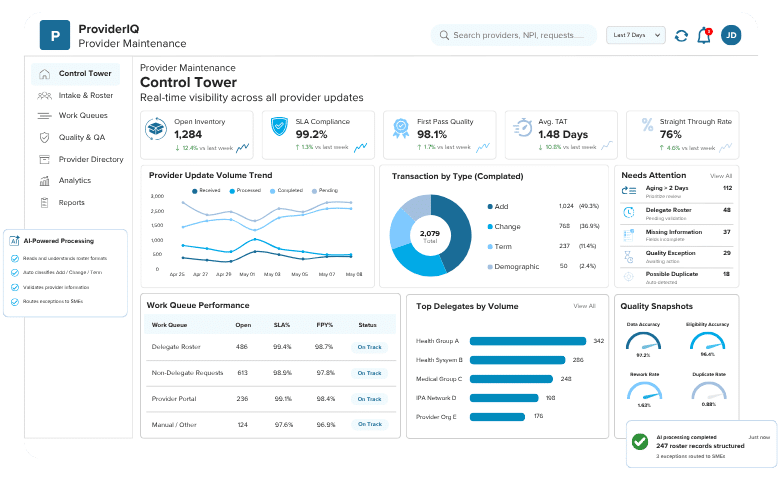This screenshot has height=480, width=782.
Task: Click the Duplicate Rate gauge
Action: [x=709, y=391]
